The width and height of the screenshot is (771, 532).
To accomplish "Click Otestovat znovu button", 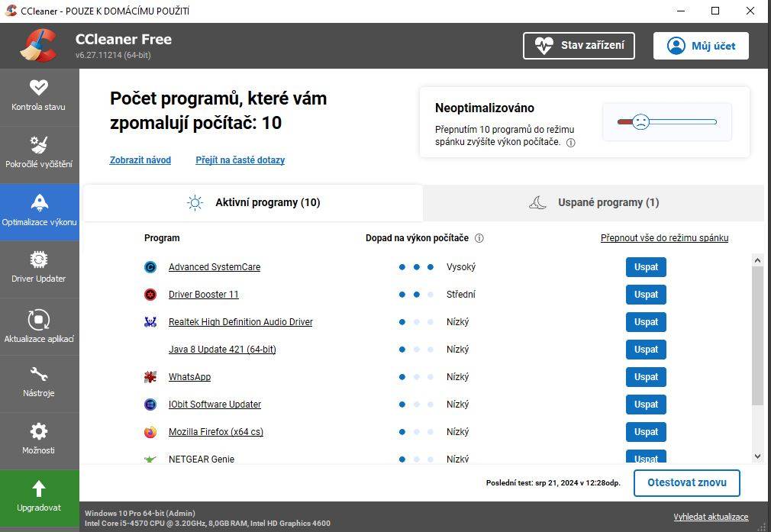I will 686,483.
